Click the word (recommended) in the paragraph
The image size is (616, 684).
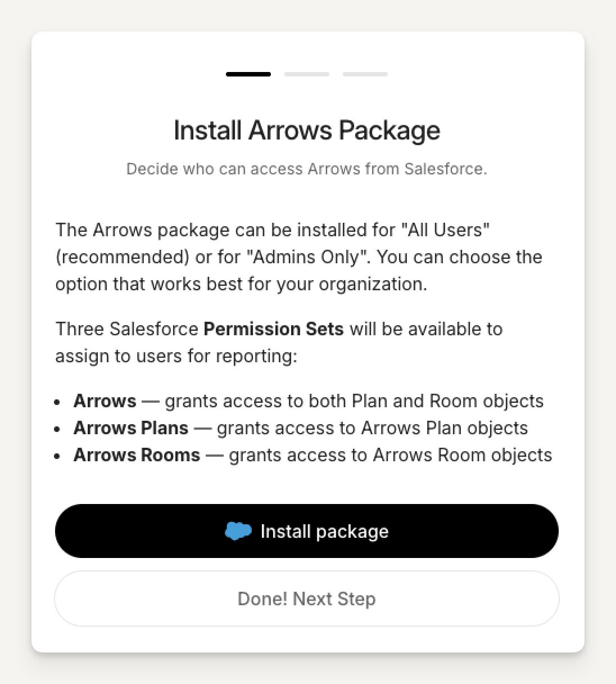(x=122, y=257)
